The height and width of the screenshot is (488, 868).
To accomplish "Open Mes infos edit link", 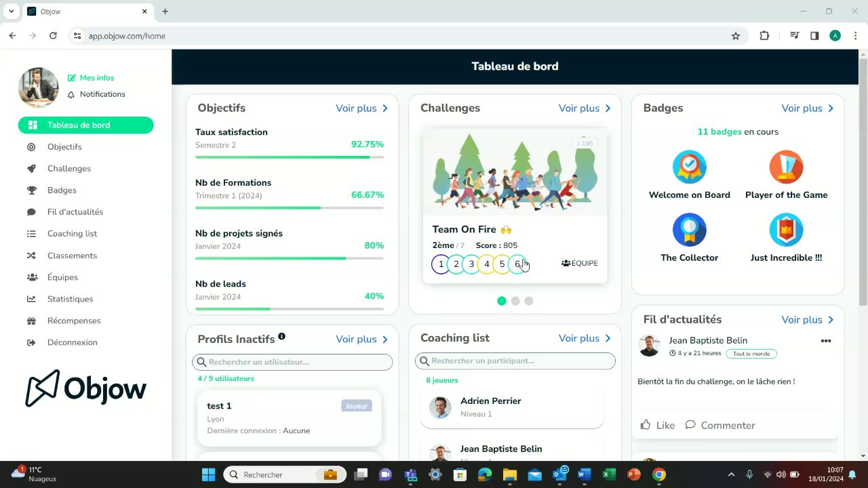I will pyautogui.click(x=91, y=78).
